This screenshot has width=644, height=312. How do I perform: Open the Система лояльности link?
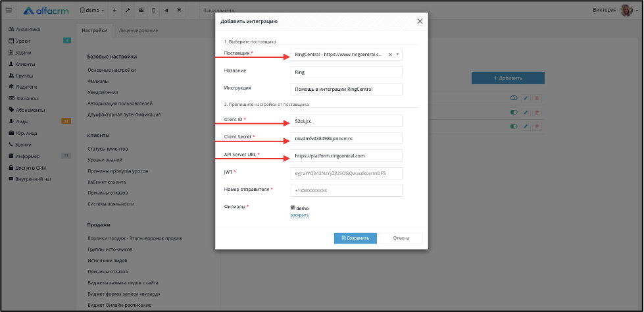pos(111,204)
